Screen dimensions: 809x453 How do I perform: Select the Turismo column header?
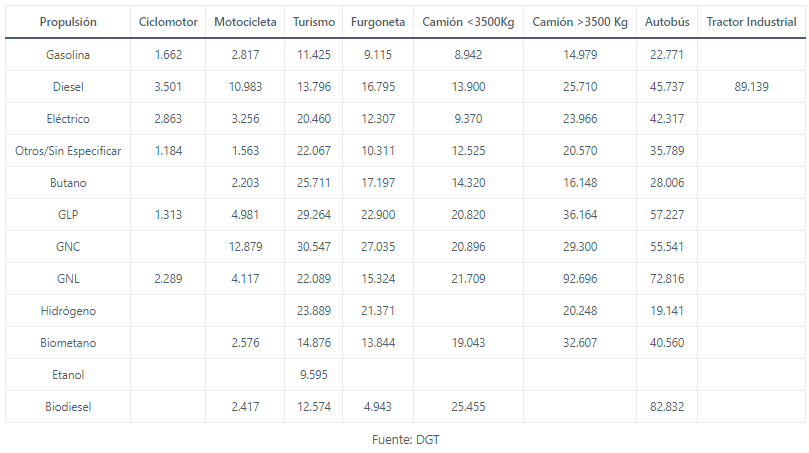pyautogui.click(x=314, y=22)
